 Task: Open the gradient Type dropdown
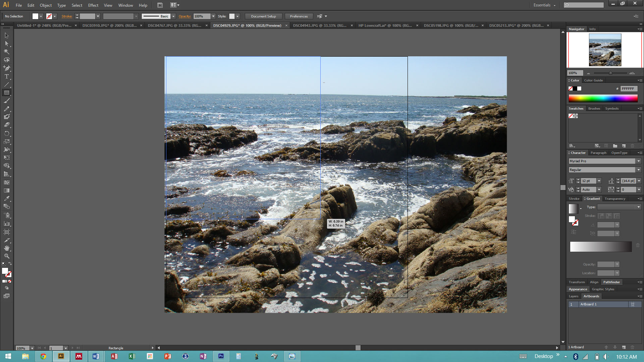coord(639,207)
